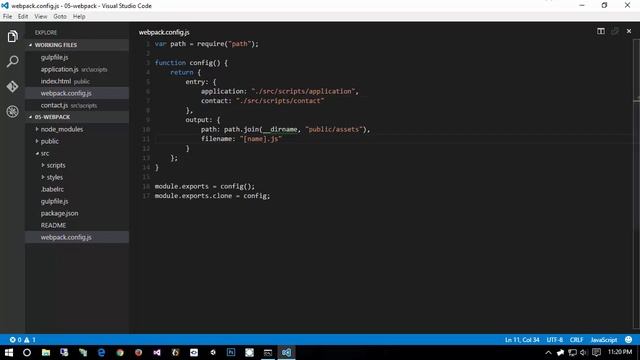This screenshot has width=640, height=360.
Task: Click the editor's vertical scrollbar
Action: pyautogui.click(x=636, y=184)
